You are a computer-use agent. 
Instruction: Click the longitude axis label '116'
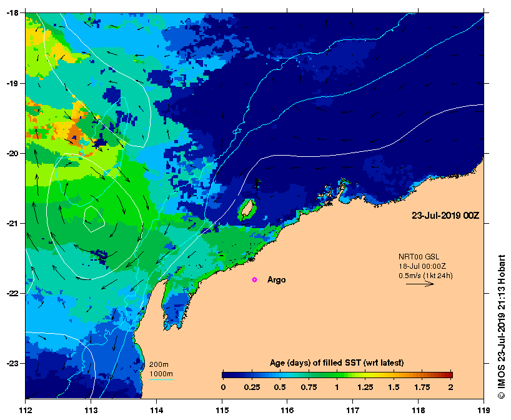[287, 410]
